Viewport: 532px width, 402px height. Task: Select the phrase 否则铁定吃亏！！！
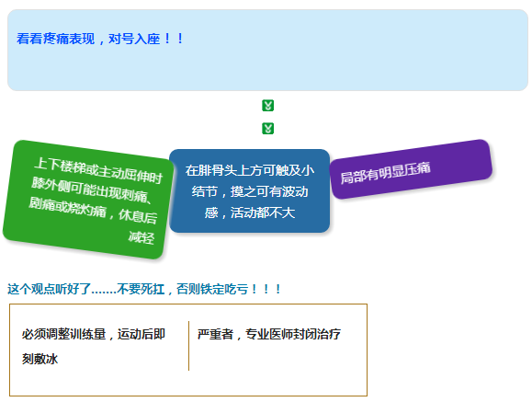229,289
